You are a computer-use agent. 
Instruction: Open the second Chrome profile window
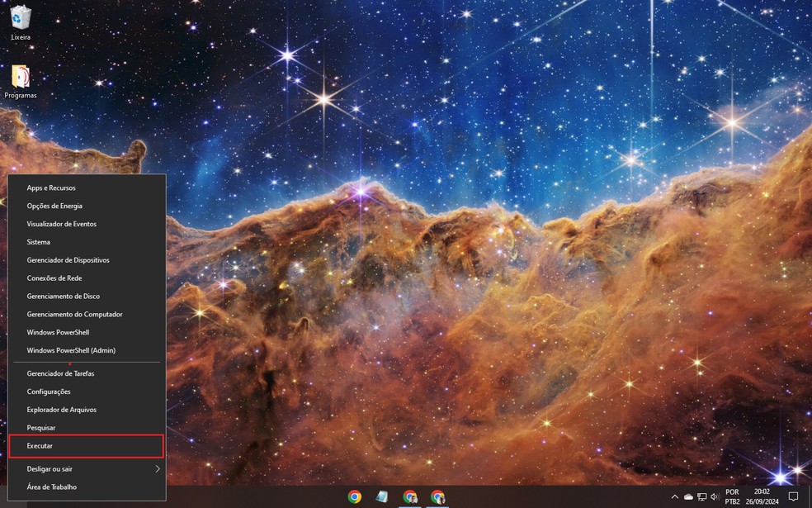[437, 497]
